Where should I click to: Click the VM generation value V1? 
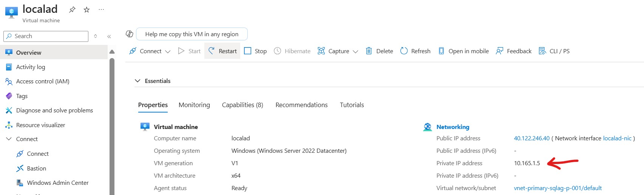point(235,163)
